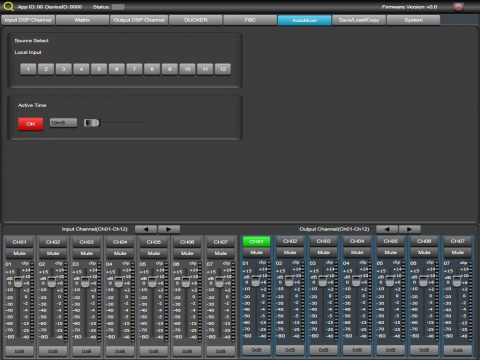Mute input channel CH03
Viewport: 480px width, 360px height.
[86, 253]
